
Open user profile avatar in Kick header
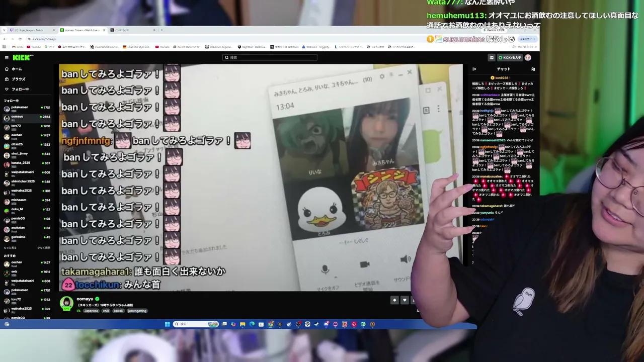coord(528,57)
